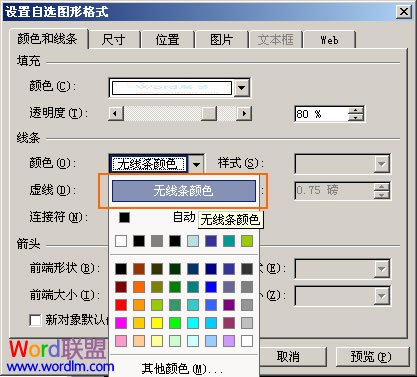Click the 无线条颜色 line color combo box

coord(149,164)
